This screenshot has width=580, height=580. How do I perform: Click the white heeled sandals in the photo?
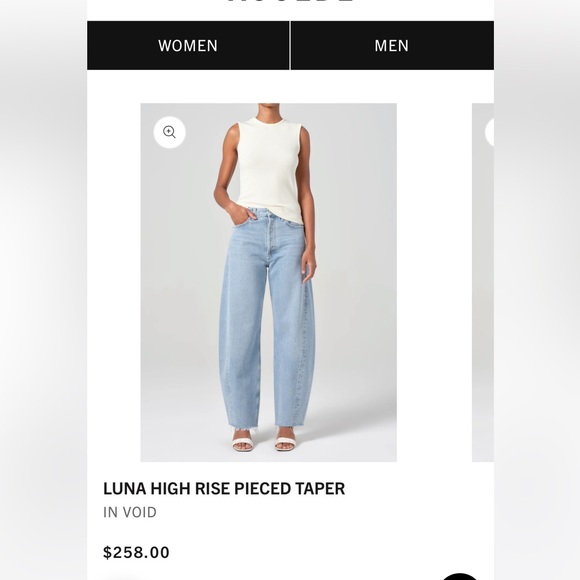pos(264,442)
